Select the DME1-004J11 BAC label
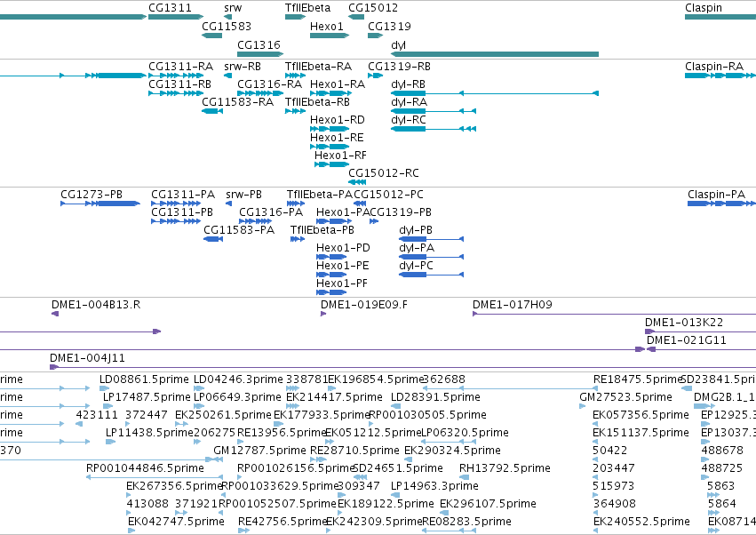The image size is (756, 535). click(x=87, y=358)
